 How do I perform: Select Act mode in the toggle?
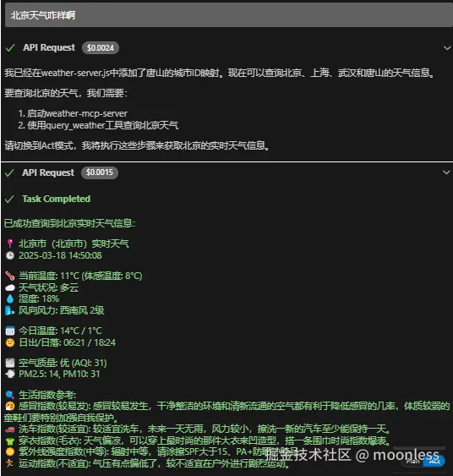(434, 461)
